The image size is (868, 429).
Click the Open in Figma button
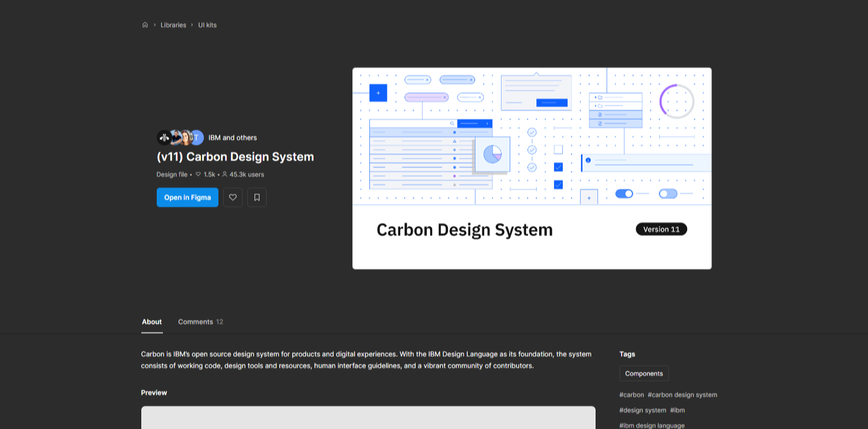click(187, 197)
